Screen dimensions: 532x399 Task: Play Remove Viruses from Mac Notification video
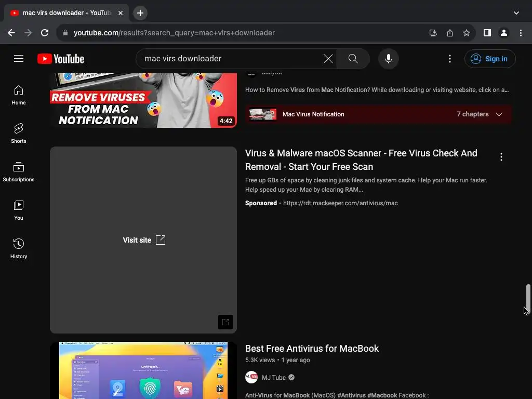click(143, 100)
